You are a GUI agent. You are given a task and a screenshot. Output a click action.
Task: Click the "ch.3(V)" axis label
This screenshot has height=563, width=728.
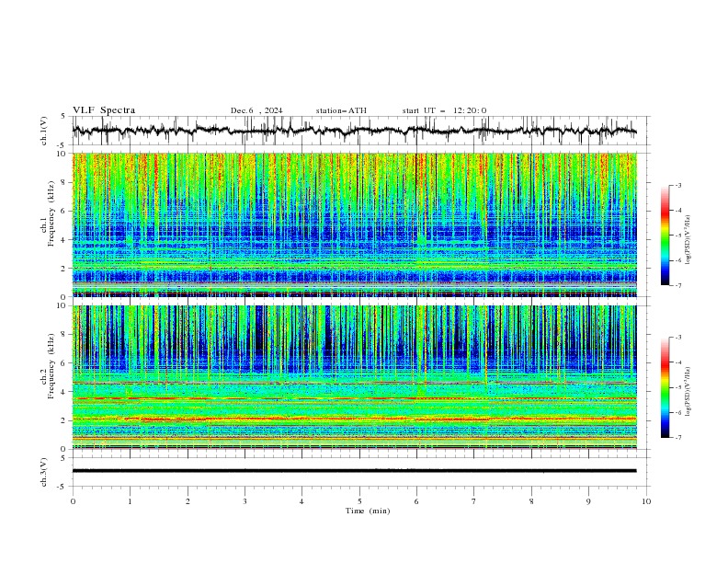click(x=44, y=472)
